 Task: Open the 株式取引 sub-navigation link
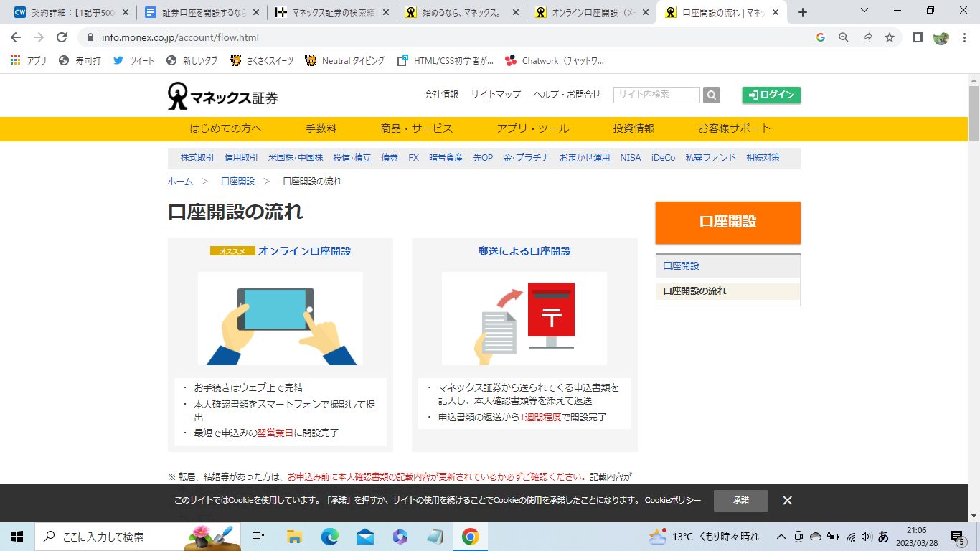(197, 158)
